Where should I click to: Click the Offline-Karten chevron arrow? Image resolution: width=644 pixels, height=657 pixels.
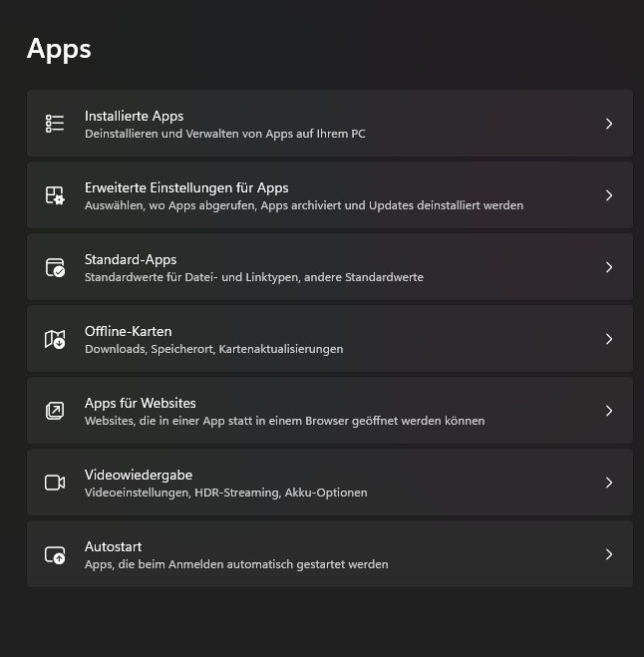pos(608,339)
